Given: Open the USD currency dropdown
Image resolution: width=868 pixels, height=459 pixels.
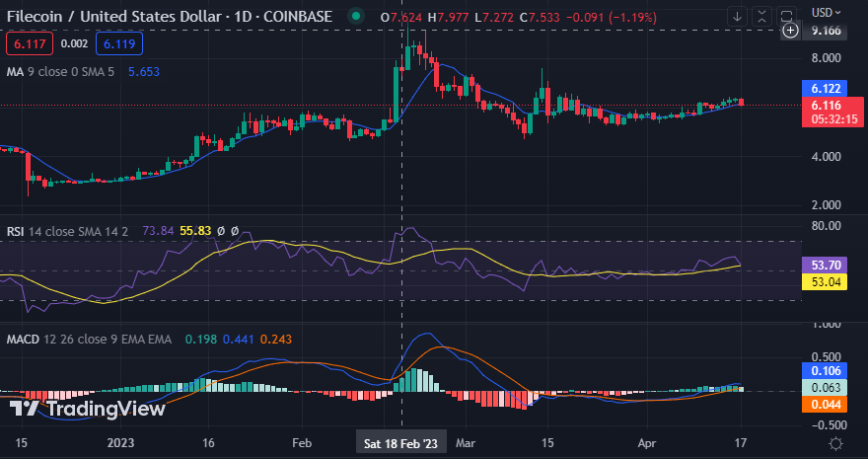Looking at the screenshot, I should (826, 12).
